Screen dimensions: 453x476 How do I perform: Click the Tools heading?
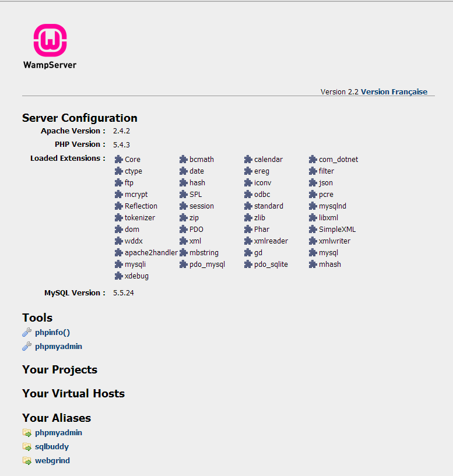(x=37, y=318)
